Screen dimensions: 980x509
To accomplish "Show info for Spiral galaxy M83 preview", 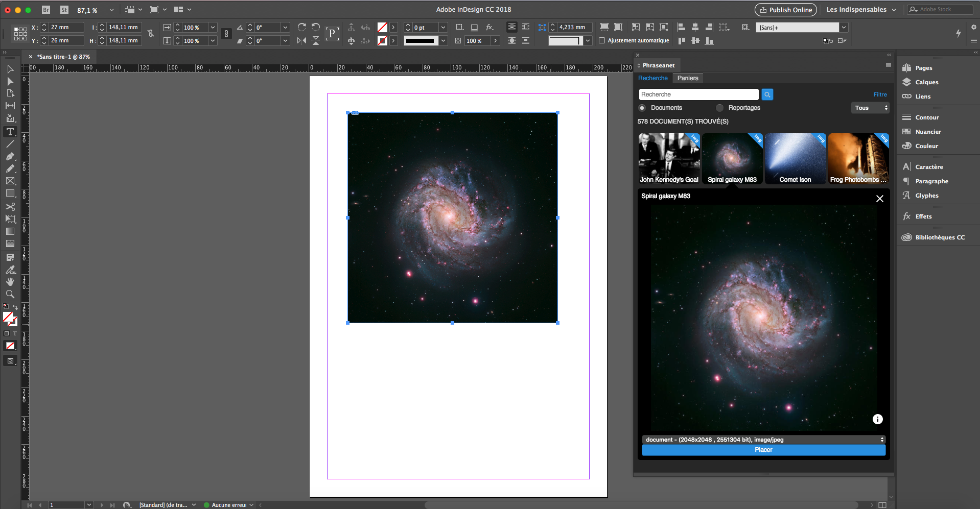I will pos(877,419).
